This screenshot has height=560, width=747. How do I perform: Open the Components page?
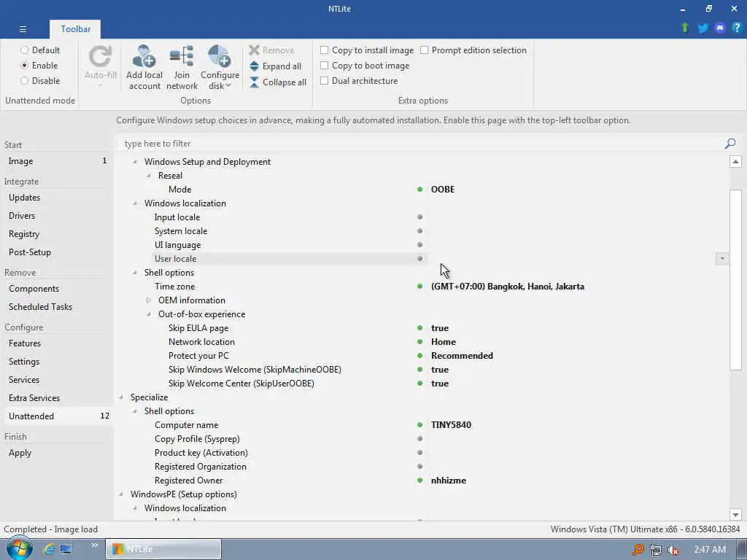coord(57,289)
